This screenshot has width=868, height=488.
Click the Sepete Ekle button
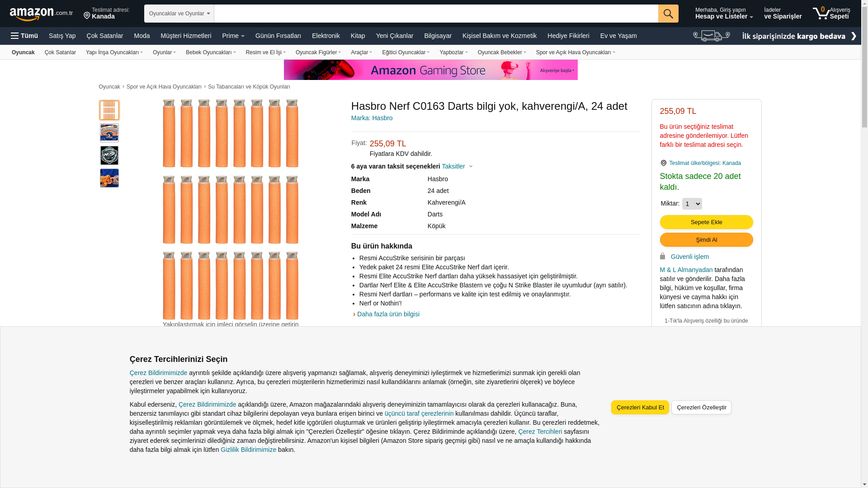tap(706, 222)
